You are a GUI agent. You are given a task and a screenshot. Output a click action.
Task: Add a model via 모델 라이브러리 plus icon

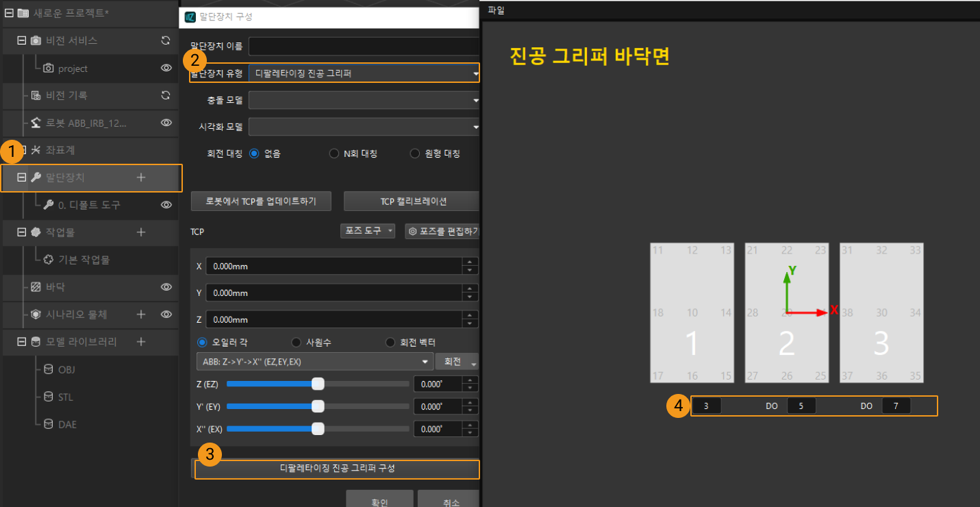tap(141, 342)
